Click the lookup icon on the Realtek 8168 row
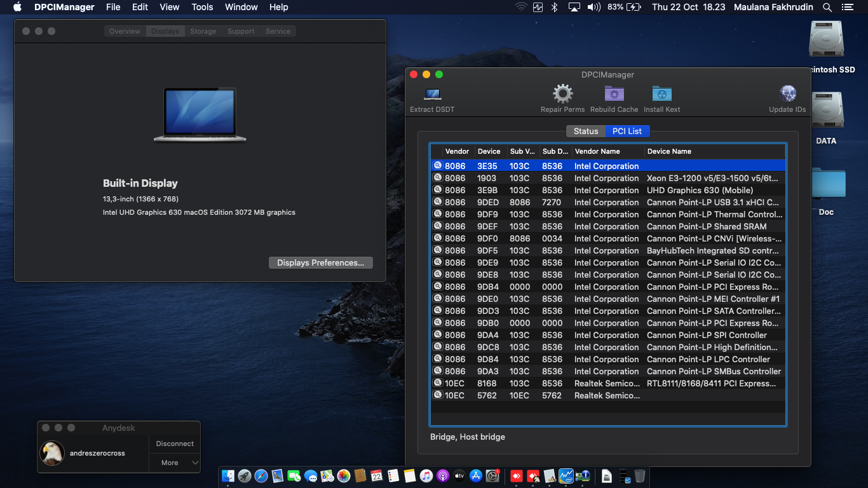 [437, 383]
